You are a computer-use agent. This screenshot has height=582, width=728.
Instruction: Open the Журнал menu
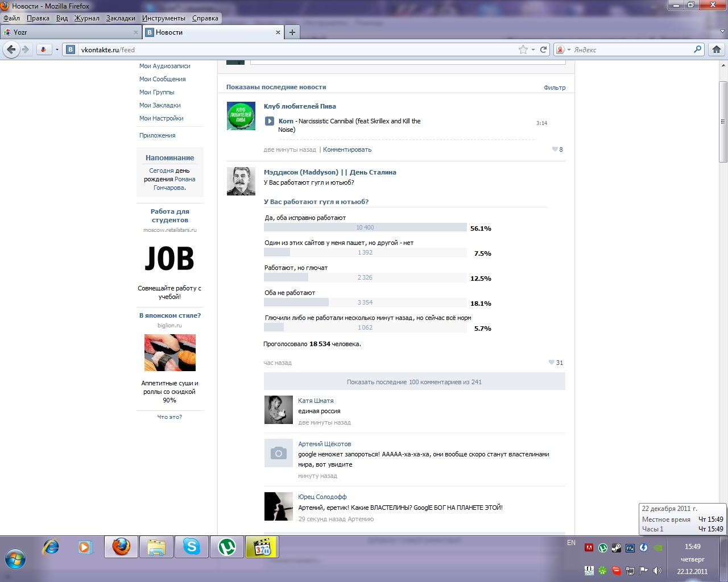87,18
